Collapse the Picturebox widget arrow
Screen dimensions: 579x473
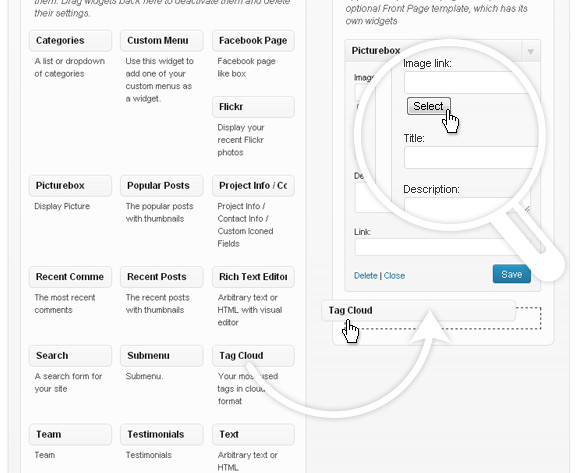[531, 51]
